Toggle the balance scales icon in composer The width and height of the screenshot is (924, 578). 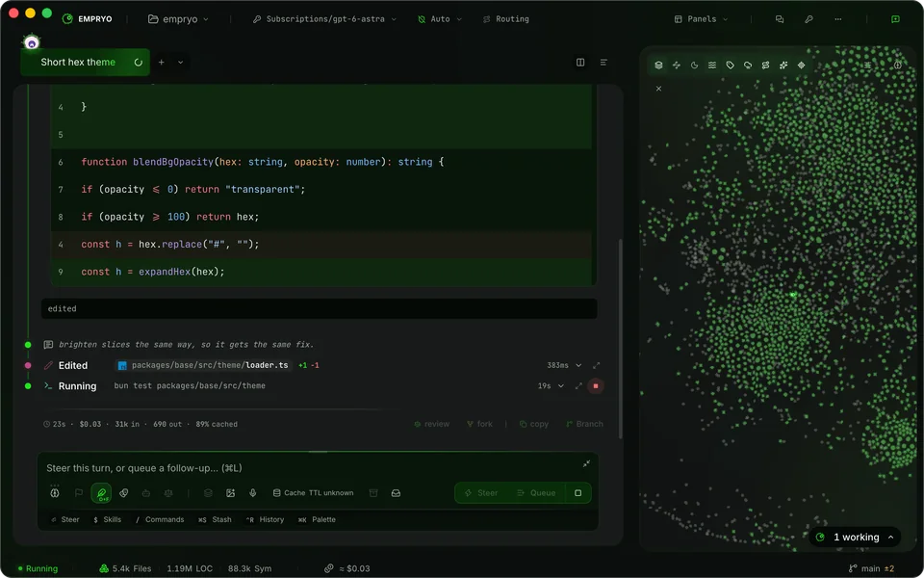click(x=168, y=493)
